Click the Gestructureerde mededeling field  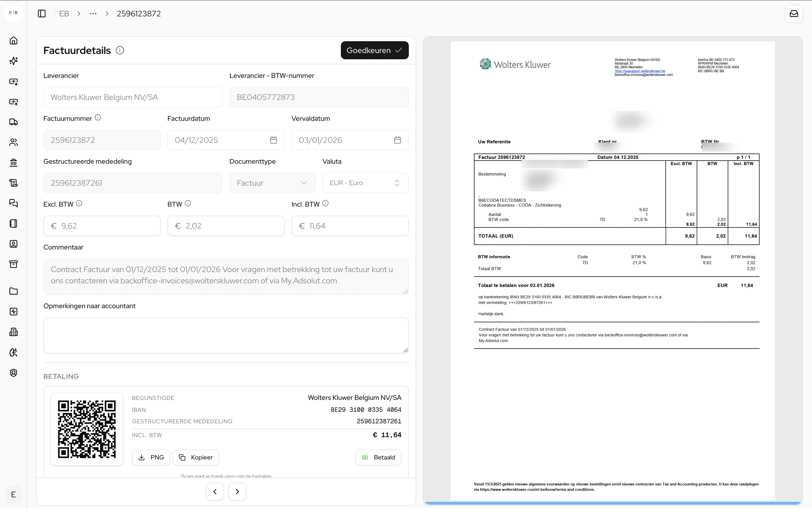(133, 183)
